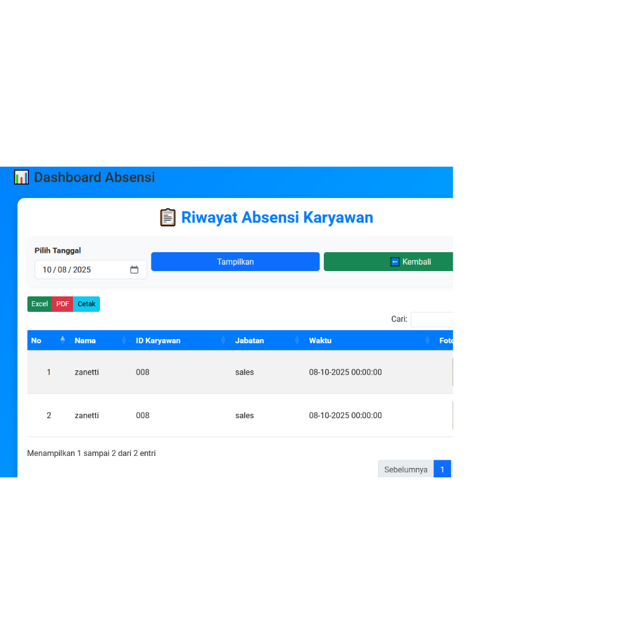Click the Riwayat Absensi Karyawan heading
644x644 pixels.
(x=277, y=218)
